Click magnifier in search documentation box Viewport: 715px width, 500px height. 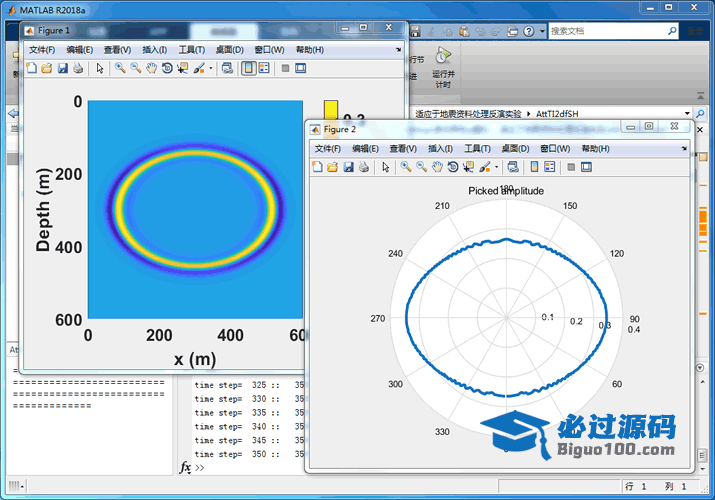pos(672,31)
